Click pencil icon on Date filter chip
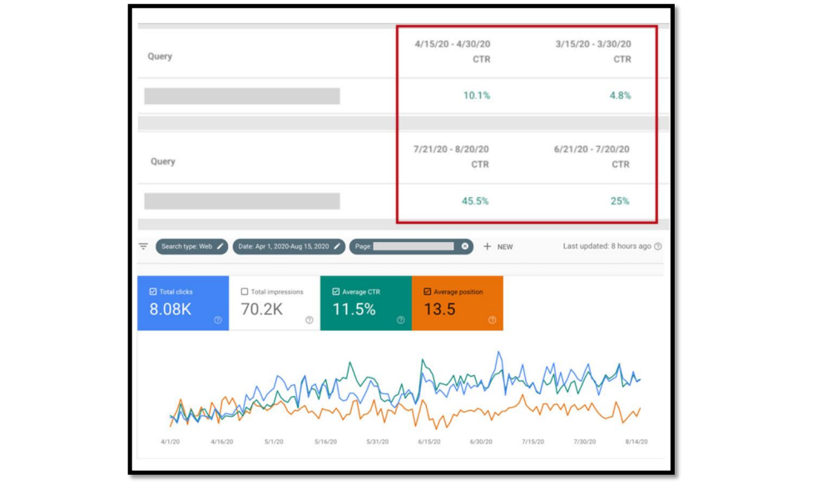The image size is (822, 504). (x=337, y=247)
